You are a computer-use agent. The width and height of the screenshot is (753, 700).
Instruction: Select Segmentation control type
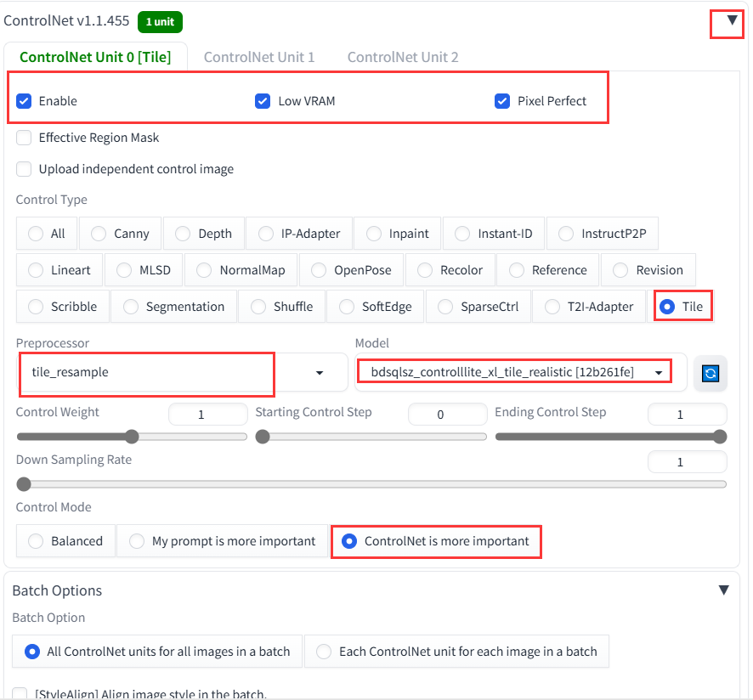[x=174, y=307]
